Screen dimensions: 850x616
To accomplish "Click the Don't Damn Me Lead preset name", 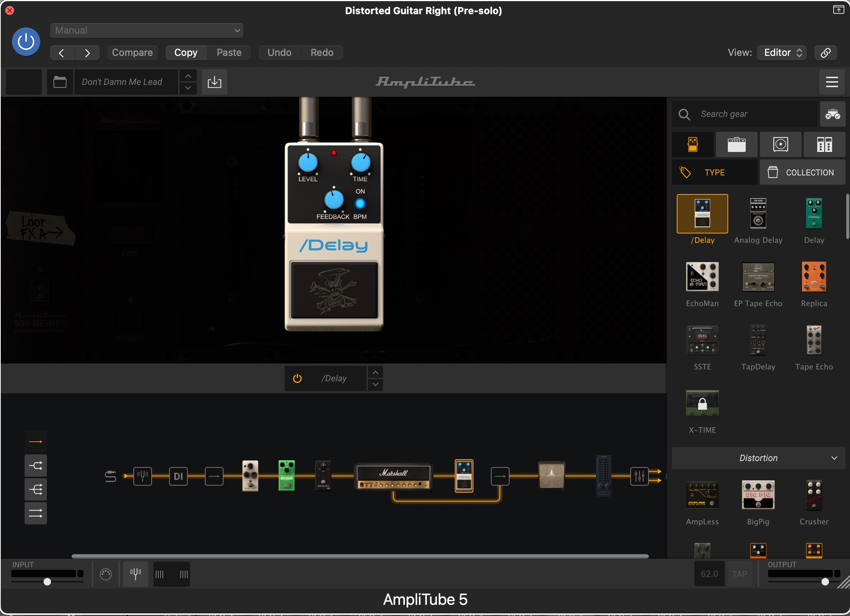I will coord(126,82).
